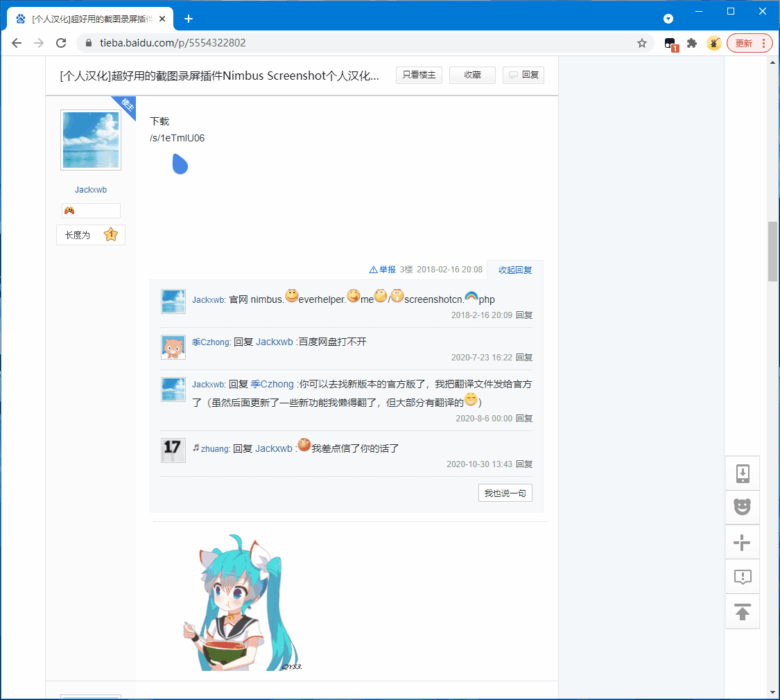Toggle 收藏 to favorite this thread
This screenshot has width=780, height=700.
(472, 75)
